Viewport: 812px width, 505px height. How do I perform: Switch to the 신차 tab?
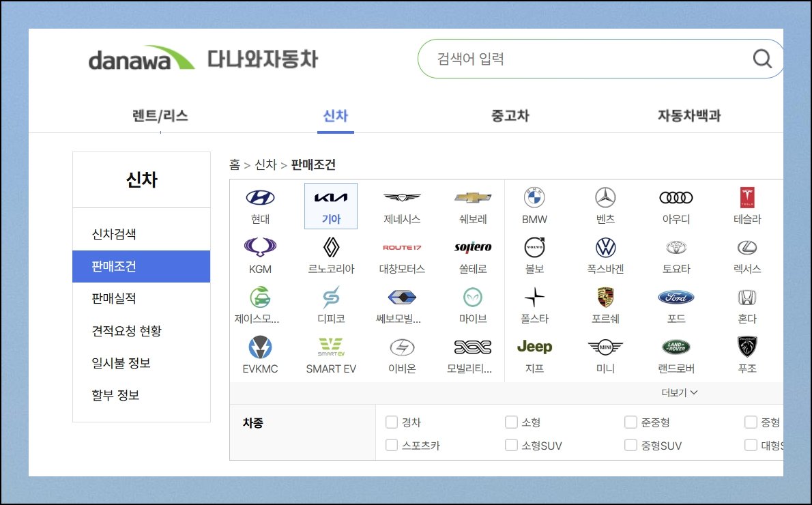336,115
